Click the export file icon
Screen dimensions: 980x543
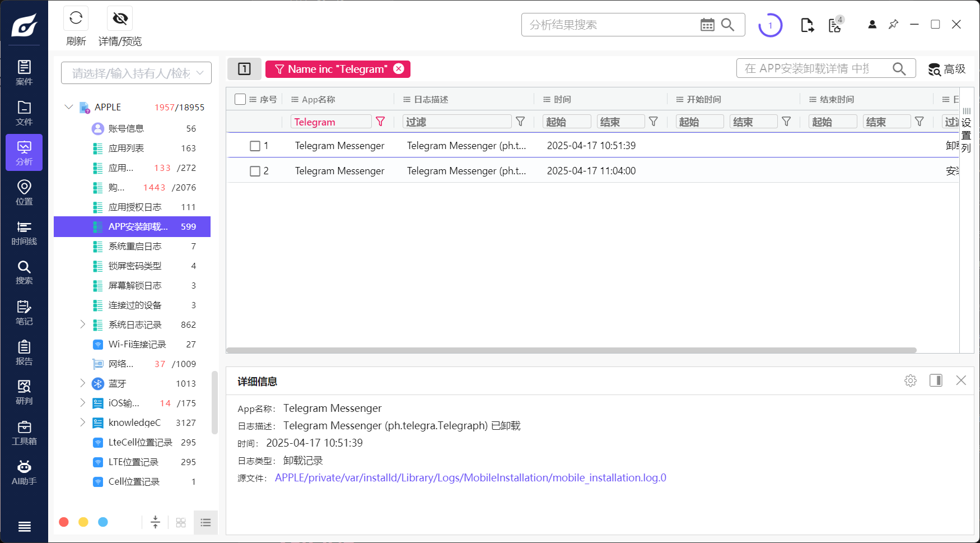(807, 25)
